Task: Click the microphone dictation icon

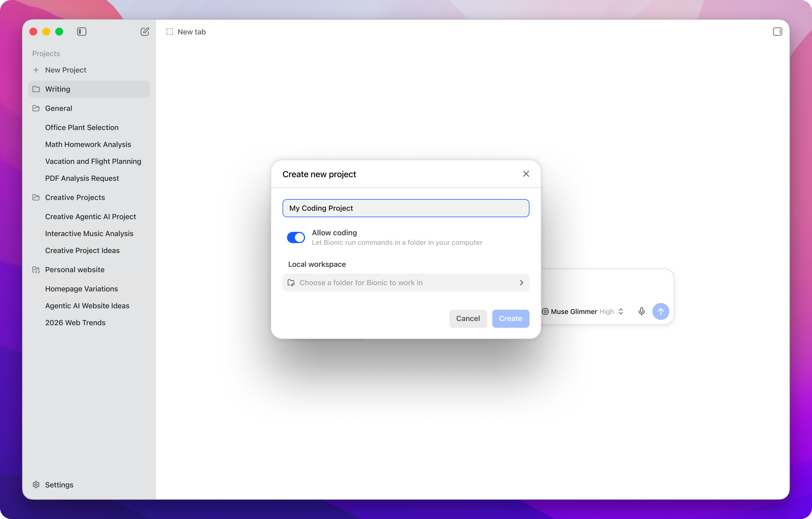Action: click(x=641, y=311)
